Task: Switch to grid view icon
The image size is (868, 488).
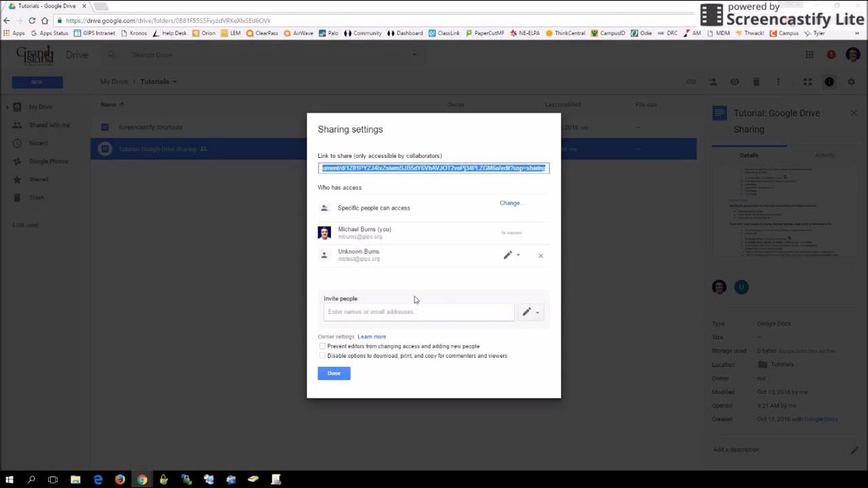Action: point(808,82)
